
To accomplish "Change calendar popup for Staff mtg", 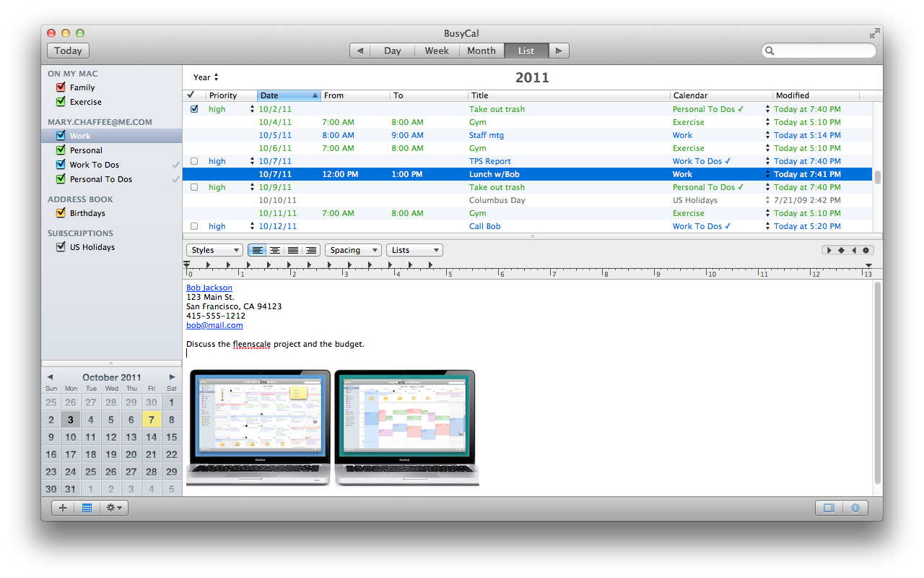I will (767, 135).
